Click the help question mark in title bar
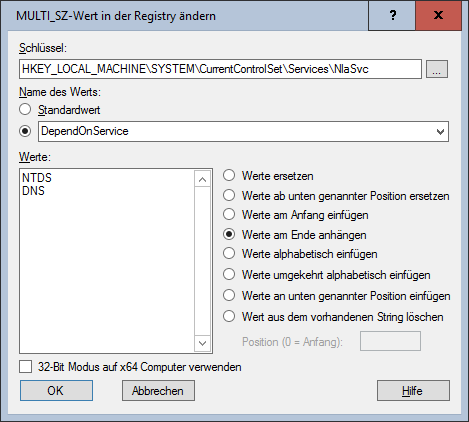Viewport: 469px width, 422px height. [x=392, y=15]
